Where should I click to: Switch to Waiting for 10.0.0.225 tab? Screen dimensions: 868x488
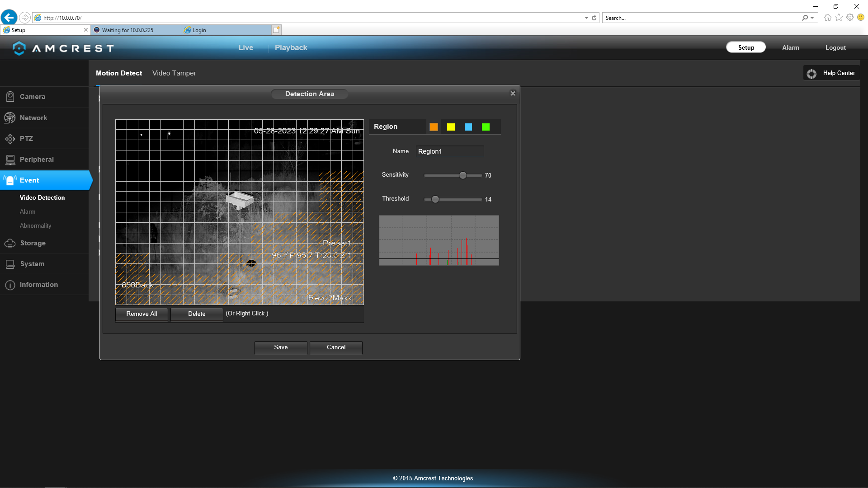136,30
